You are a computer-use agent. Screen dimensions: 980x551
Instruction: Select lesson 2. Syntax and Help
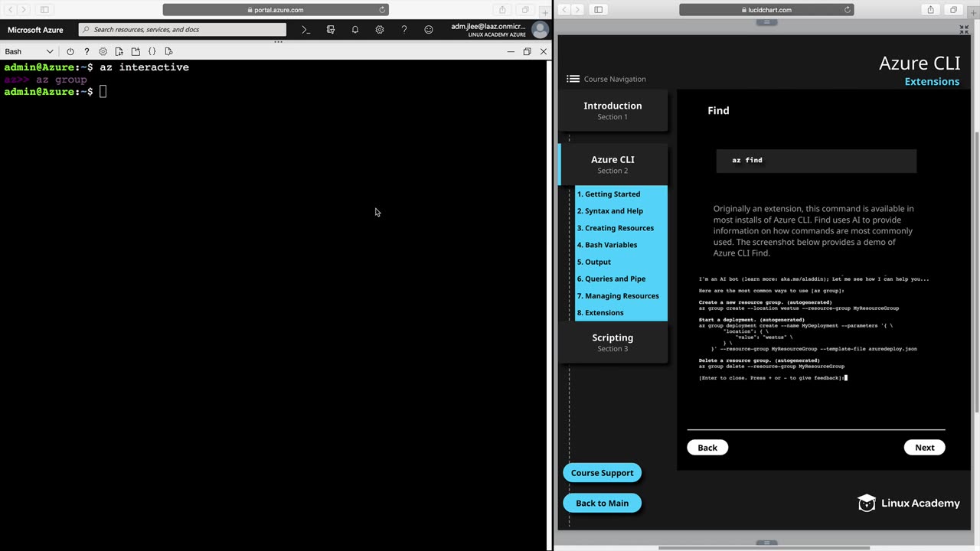[x=621, y=210]
